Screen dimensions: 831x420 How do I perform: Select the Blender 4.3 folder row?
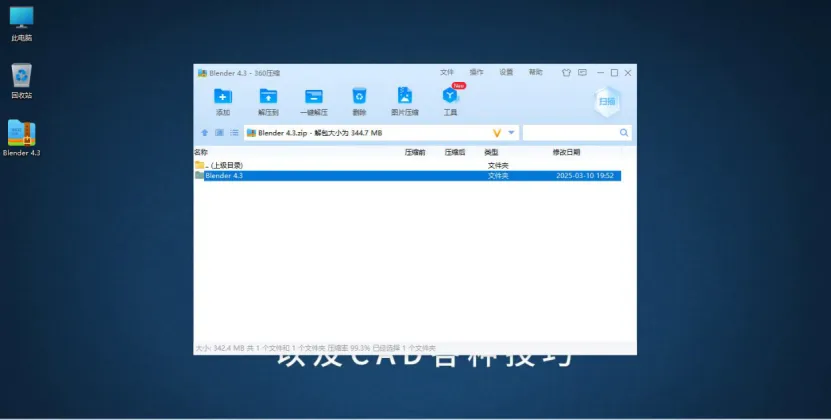coord(407,176)
